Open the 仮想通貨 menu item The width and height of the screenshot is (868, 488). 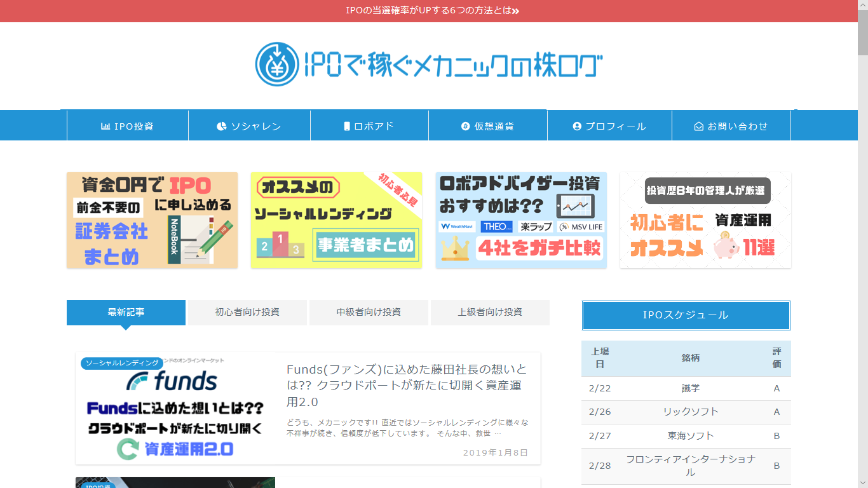[488, 126]
